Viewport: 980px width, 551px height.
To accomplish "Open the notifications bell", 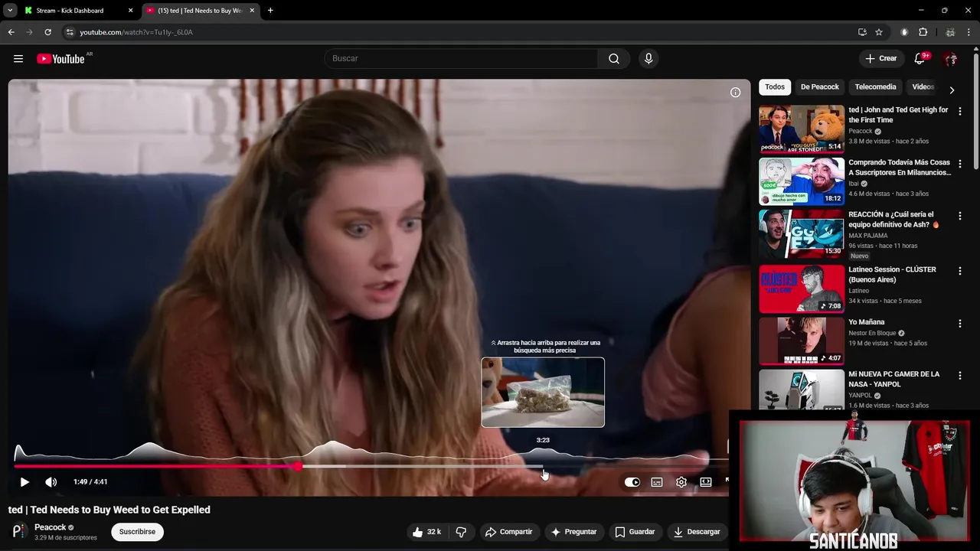I will (x=920, y=59).
